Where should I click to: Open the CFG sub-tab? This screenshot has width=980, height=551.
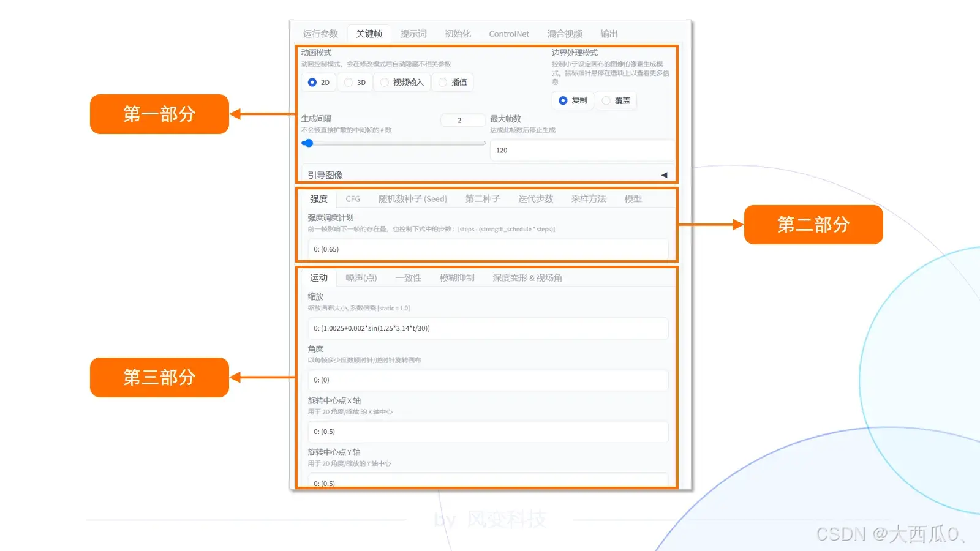[353, 199]
